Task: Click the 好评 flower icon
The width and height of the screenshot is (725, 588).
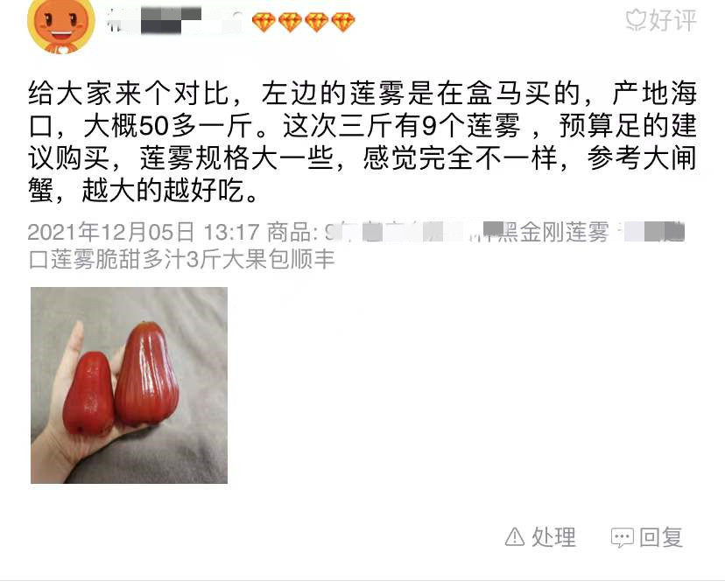Action: tap(636, 20)
